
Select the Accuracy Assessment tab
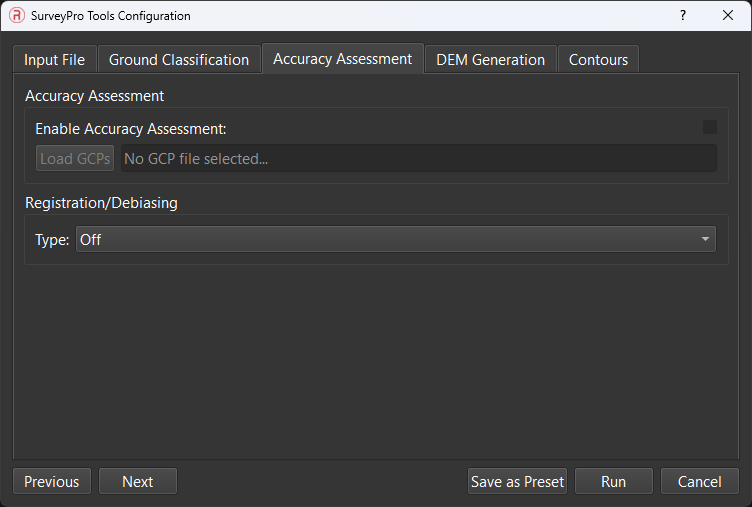pos(342,59)
